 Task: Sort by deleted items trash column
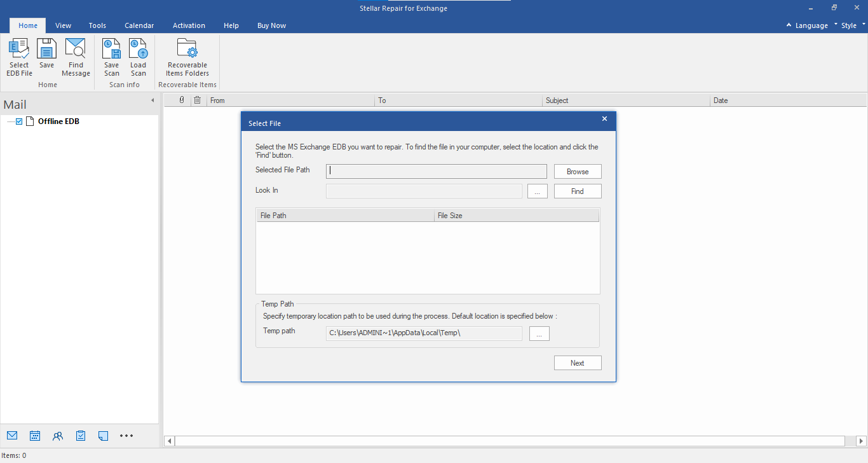coord(198,100)
